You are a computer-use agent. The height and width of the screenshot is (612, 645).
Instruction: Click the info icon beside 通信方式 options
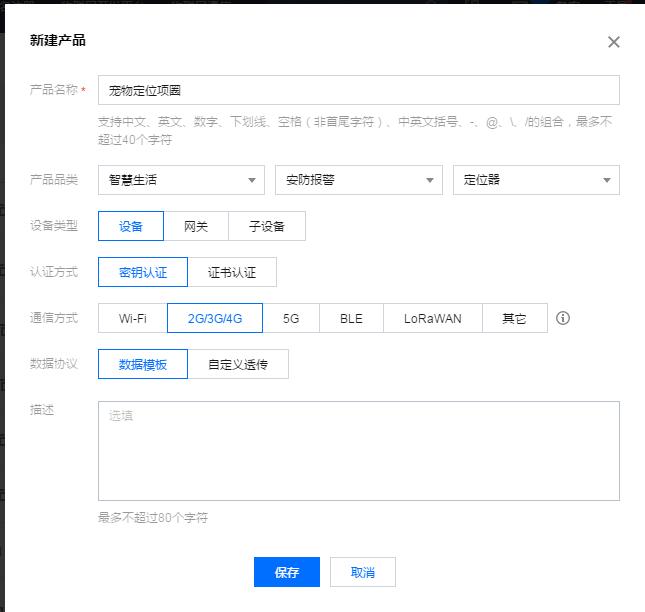point(563,319)
